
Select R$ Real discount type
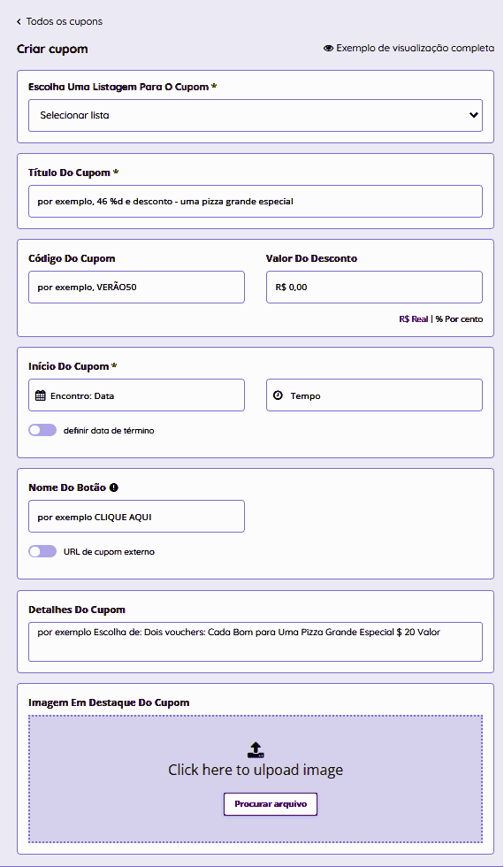[414, 319]
